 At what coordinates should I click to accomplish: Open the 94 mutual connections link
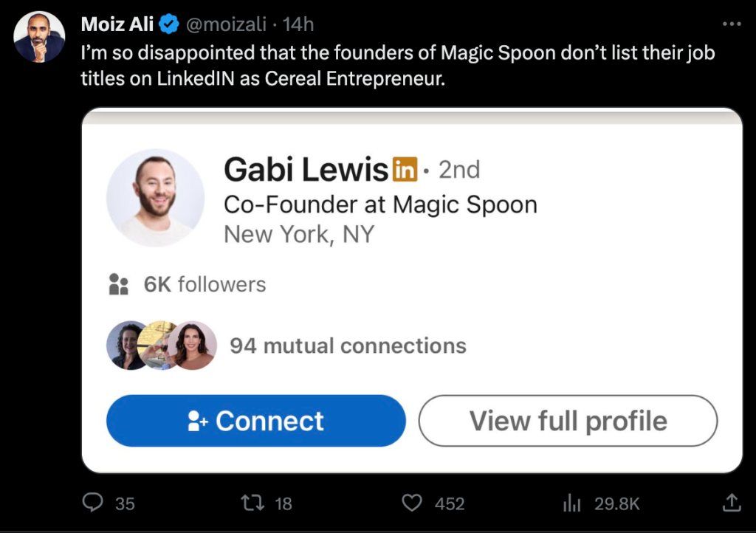[x=348, y=345]
